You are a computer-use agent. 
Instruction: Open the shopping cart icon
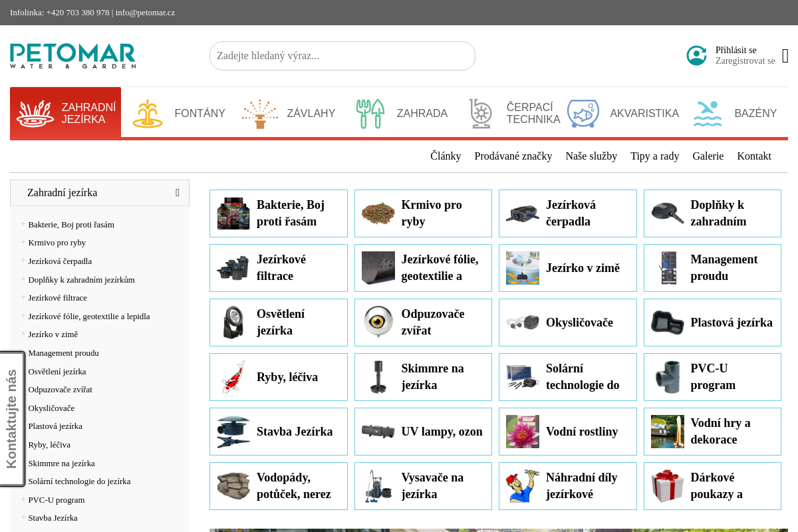[x=785, y=56]
